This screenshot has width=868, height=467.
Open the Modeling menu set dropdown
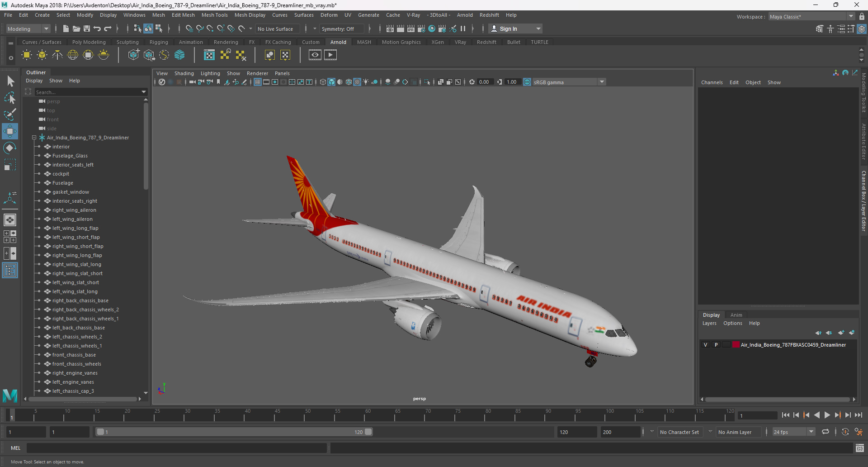click(x=28, y=29)
